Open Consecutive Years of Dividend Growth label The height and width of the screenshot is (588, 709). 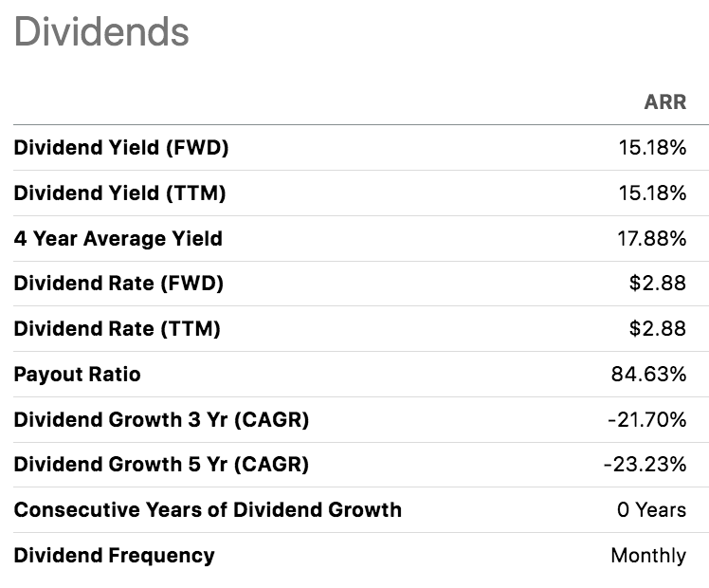pos(208,510)
